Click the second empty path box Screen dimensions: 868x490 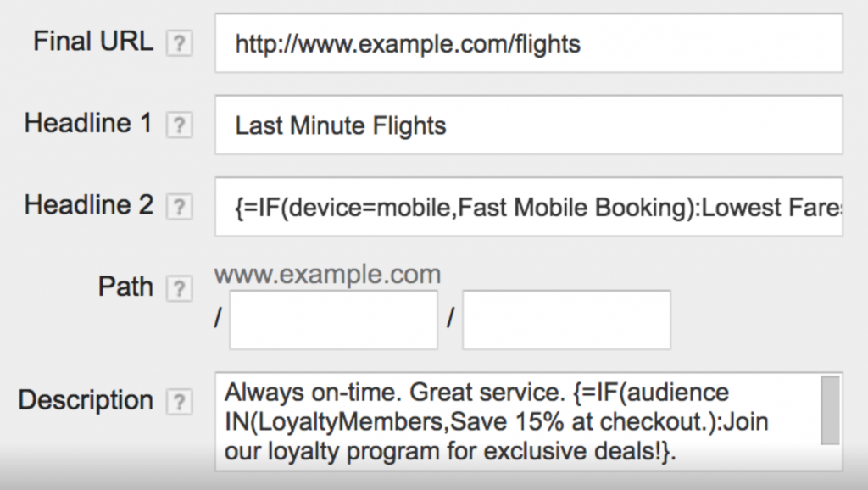pos(566,320)
